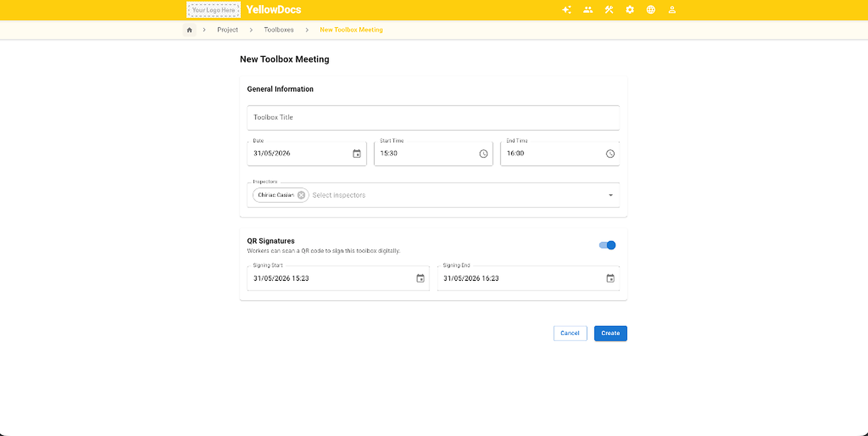Image resolution: width=868 pixels, height=436 pixels.
Task: Open calendar picker for Signing End
Action: (610, 278)
